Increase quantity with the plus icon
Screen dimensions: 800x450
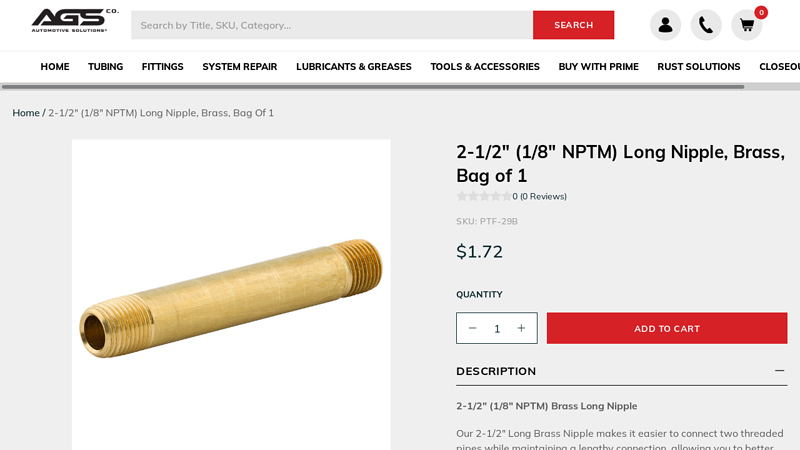point(521,328)
